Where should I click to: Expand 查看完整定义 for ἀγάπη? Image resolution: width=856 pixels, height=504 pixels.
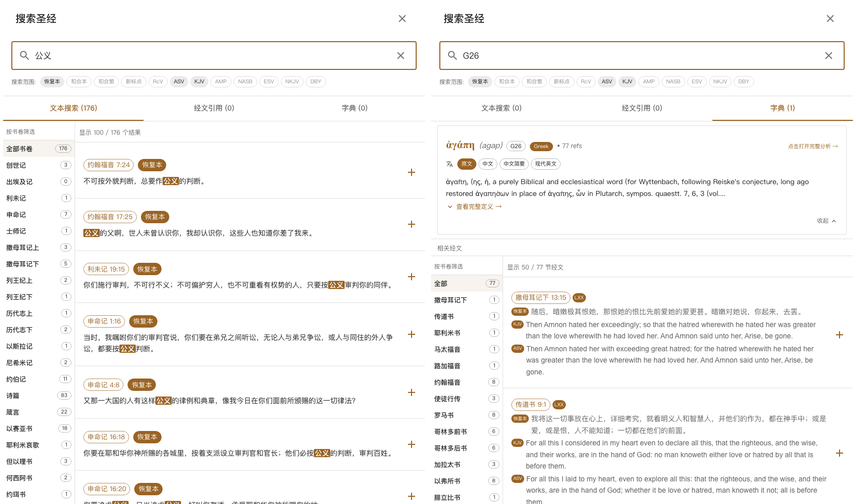(x=474, y=207)
